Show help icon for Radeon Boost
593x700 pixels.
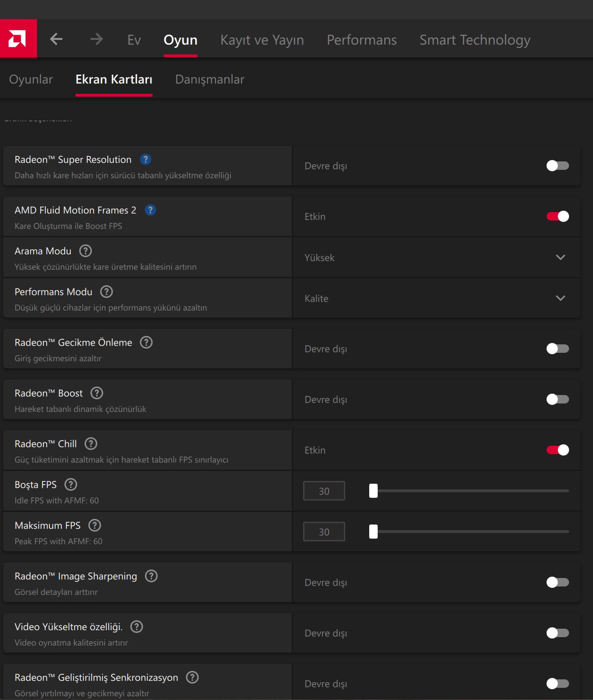click(x=97, y=393)
